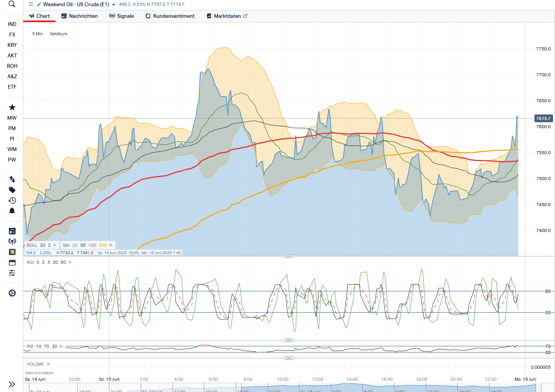This screenshot has width=555, height=392.
Task: Open WM watchlist in sidebar
Action: (x=12, y=149)
